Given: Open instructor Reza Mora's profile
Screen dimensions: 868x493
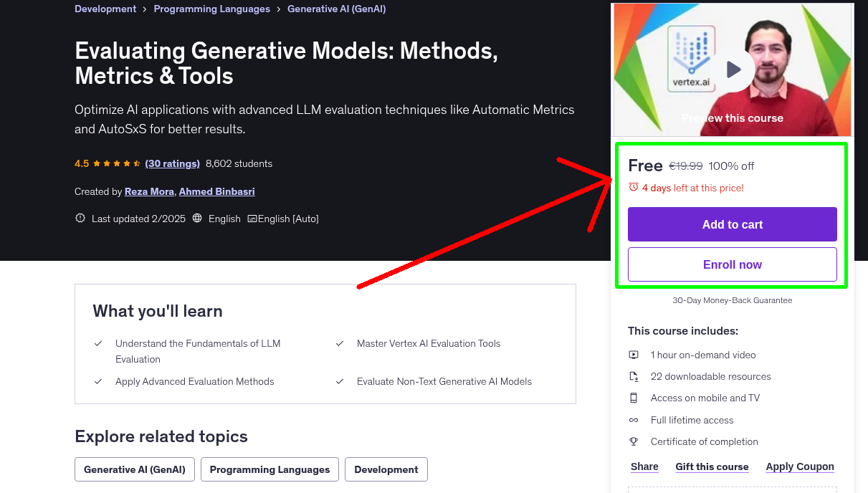Looking at the screenshot, I should point(149,191).
